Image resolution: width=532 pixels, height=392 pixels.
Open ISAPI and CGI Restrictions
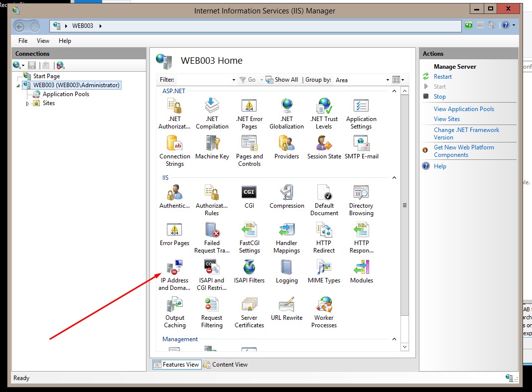[212, 275]
